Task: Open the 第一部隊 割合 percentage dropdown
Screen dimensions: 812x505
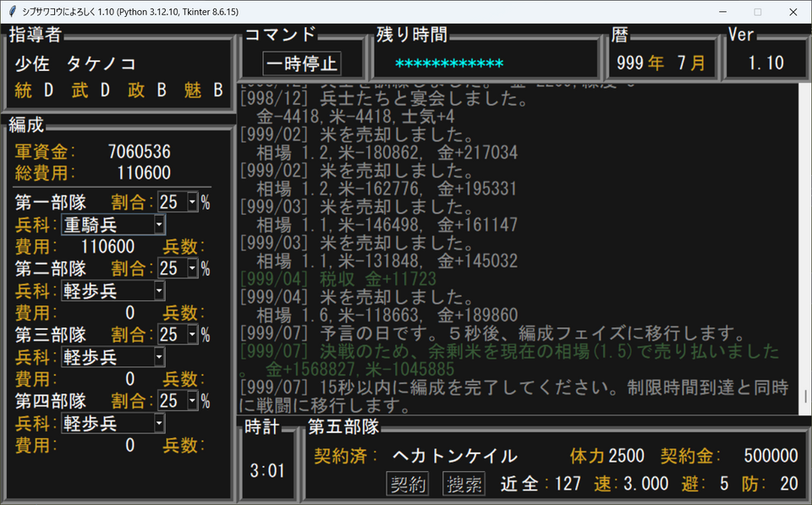Action: tap(192, 202)
